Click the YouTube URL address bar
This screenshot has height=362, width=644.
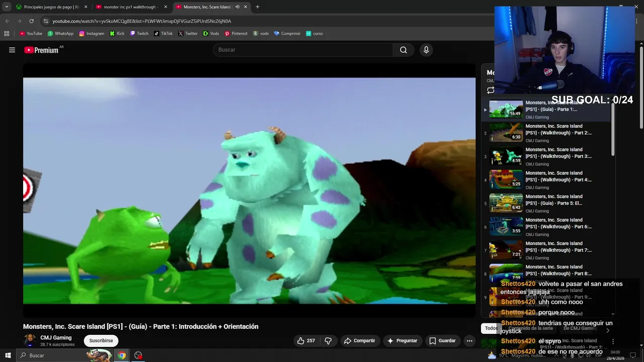tap(267, 21)
